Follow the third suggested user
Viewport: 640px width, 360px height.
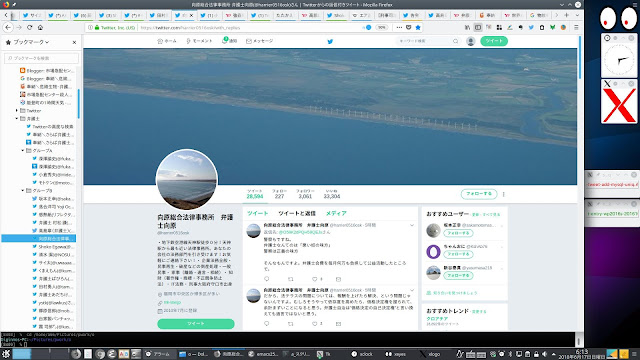tap(458, 276)
